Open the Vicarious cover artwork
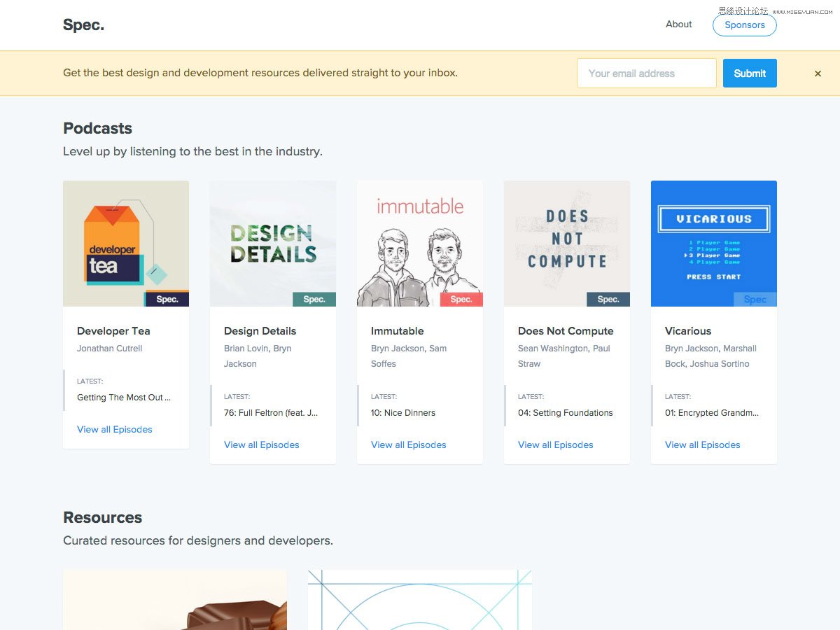The width and height of the screenshot is (840, 630). (714, 244)
